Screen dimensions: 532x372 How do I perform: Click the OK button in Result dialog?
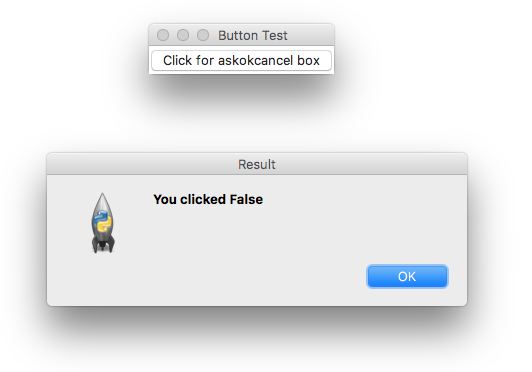click(x=407, y=276)
